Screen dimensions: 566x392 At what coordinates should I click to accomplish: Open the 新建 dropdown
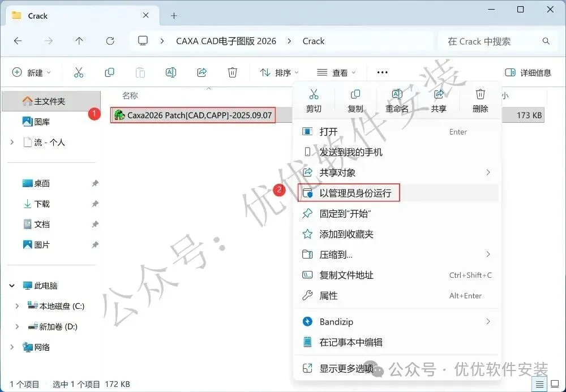(32, 72)
